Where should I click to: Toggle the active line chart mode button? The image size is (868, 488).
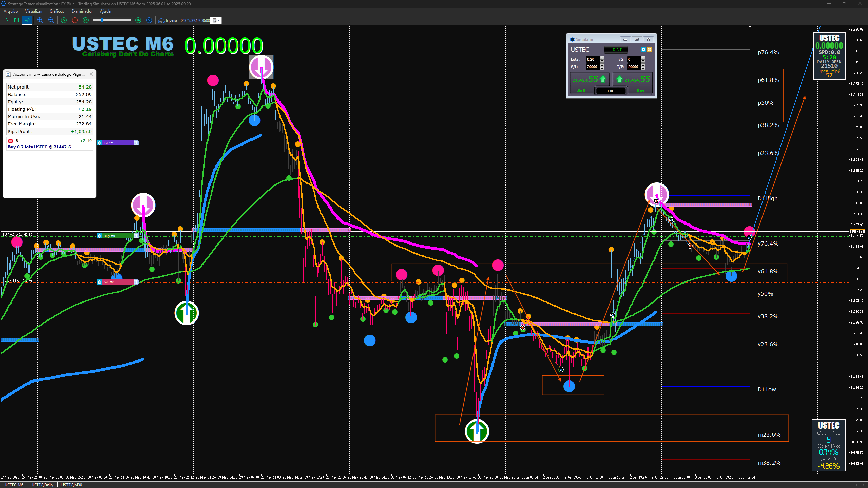[x=27, y=20]
